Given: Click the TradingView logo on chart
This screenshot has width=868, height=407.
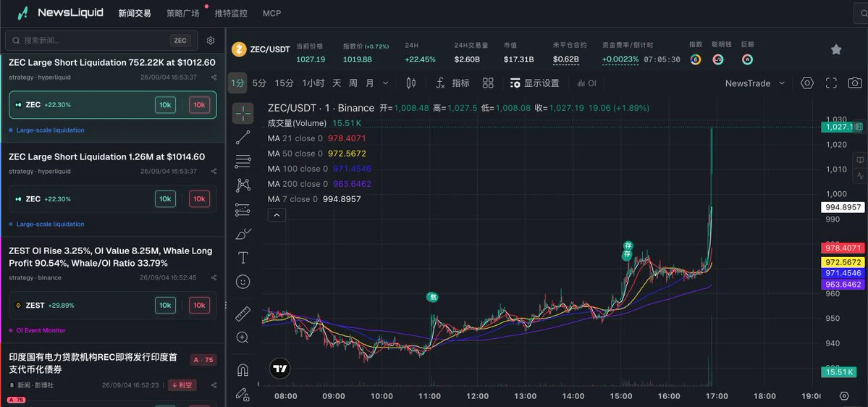Looking at the screenshot, I should point(279,368).
